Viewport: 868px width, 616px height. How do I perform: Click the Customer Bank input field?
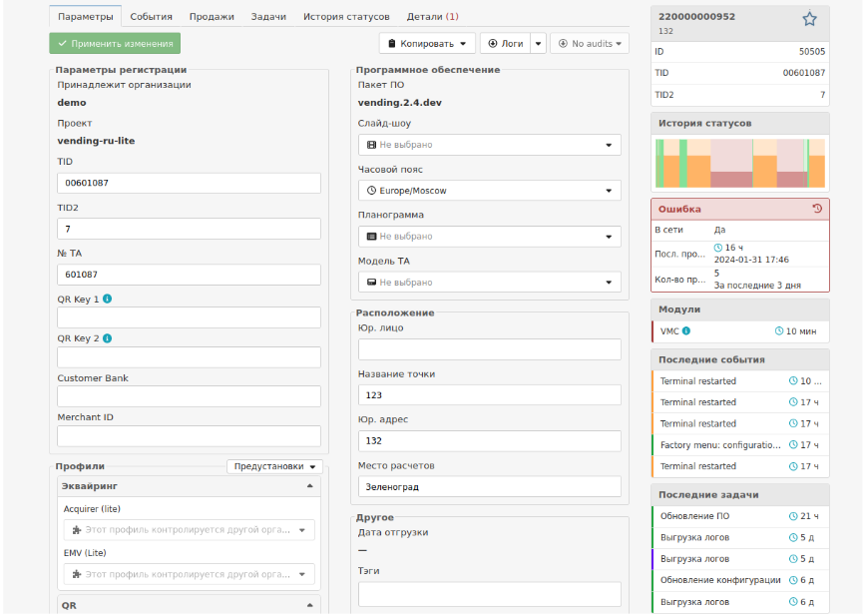click(189, 396)
